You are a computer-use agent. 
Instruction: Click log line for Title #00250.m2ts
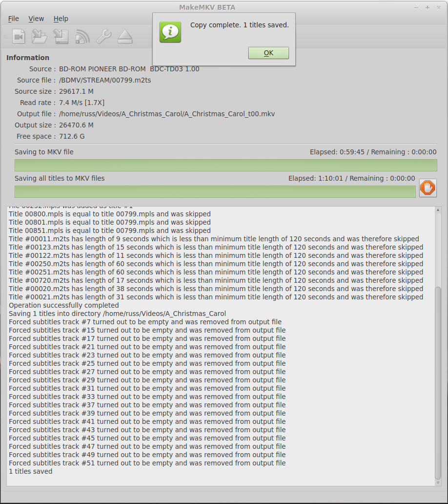[x=216, y=264]
